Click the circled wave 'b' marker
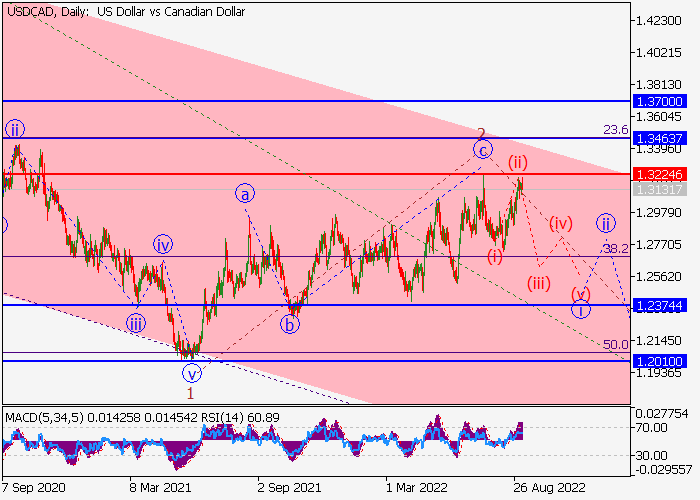Viewport: 700px width, 500px height. point(290,323)
